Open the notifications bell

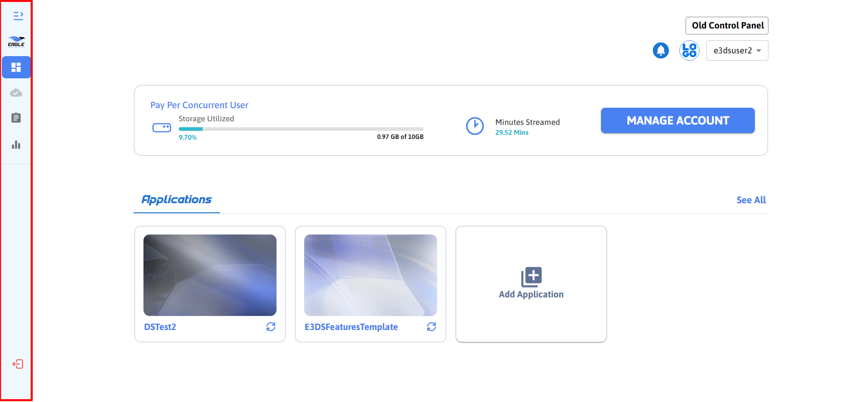coord(660,50)
